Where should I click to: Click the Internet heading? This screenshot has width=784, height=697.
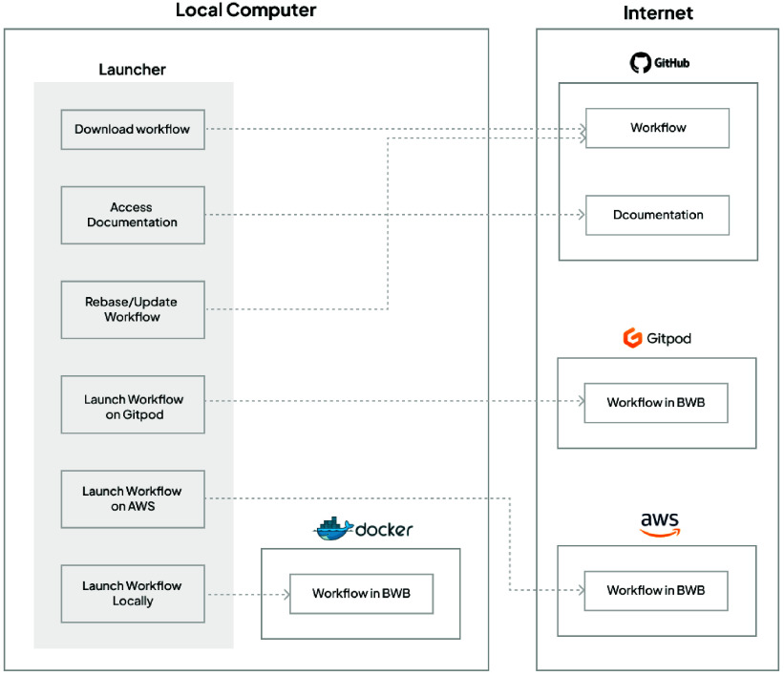click(x=658, y=13)
